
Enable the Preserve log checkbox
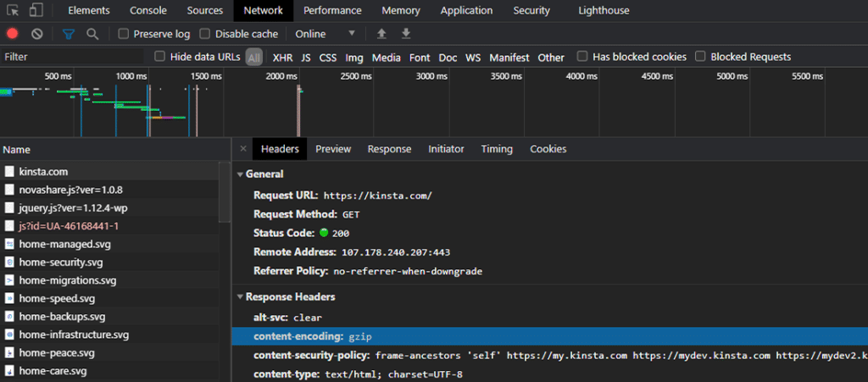click(124, 34)
